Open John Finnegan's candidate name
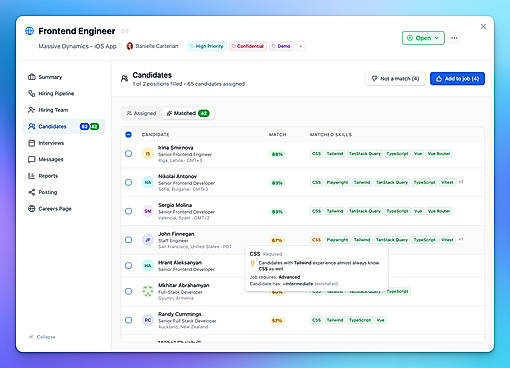This screenshot has width=510, height=368. point(176,234)
